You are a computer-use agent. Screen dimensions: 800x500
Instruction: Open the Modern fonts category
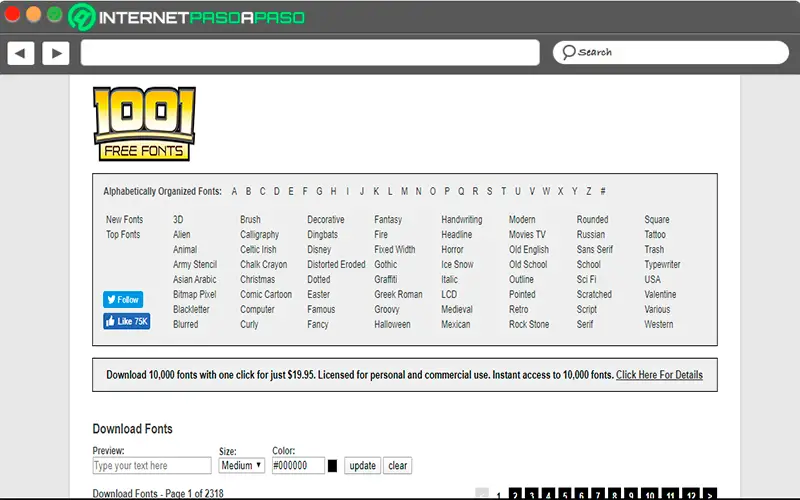click(522, 219)
